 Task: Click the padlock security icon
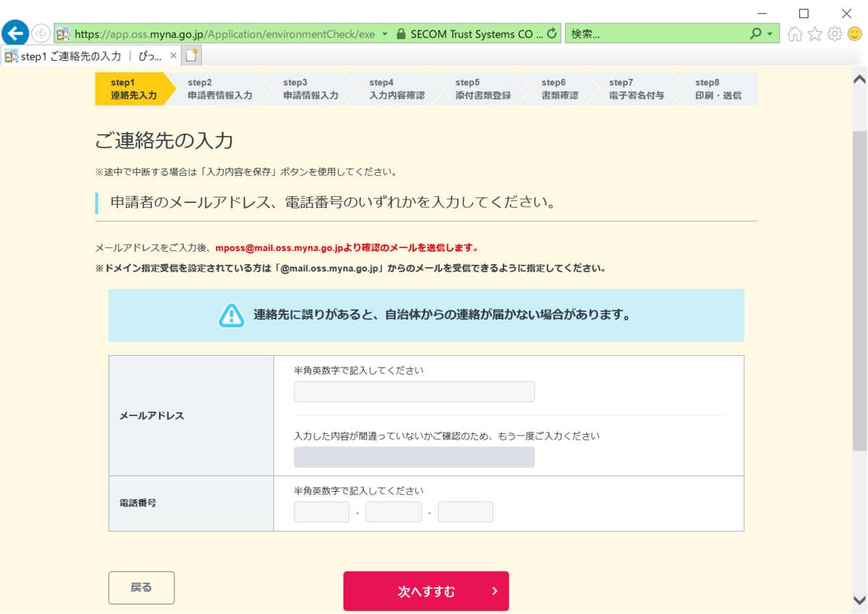pyautogui.click(x=401, y=33)
